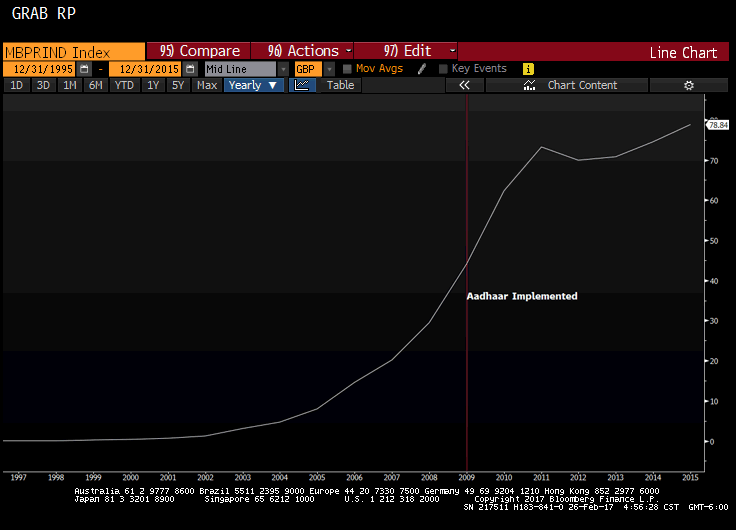Click the Chart Content icon button
This screenshot has height=530, width=736.
coord(532,85)
